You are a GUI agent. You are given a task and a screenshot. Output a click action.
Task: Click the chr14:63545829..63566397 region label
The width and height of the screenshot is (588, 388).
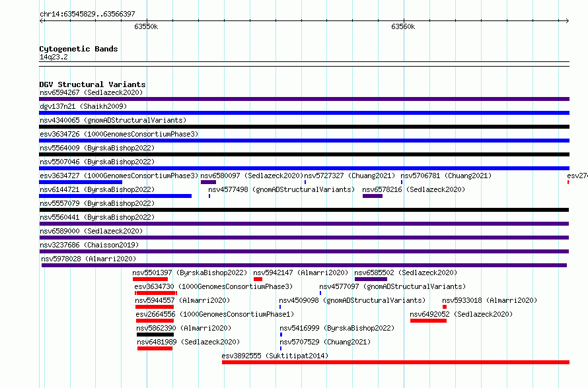click(x=87, y=14)
